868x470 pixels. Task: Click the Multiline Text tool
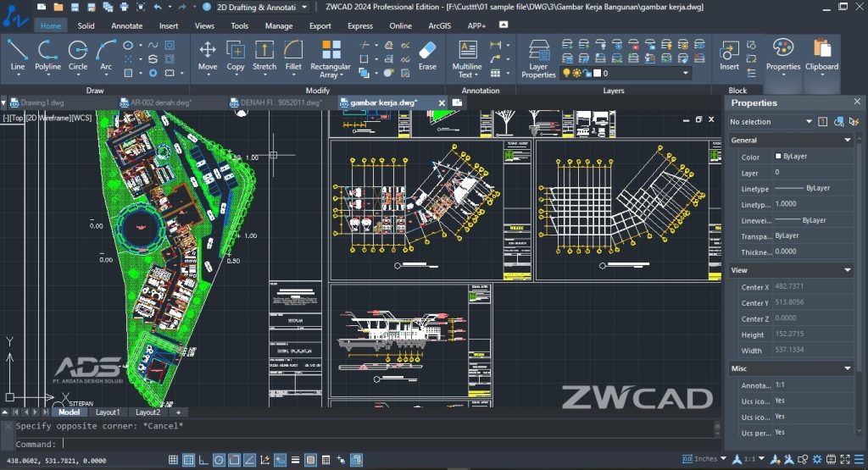point(466,58)
